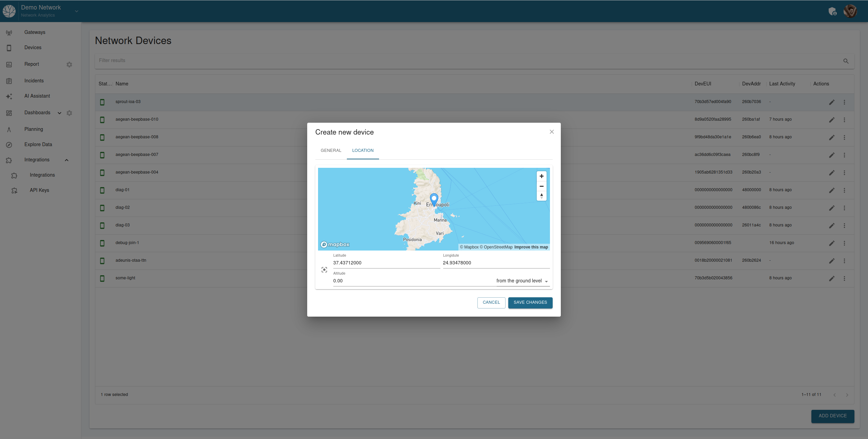Collapse the Integrations sidebar section

click(x=67, y=160)
